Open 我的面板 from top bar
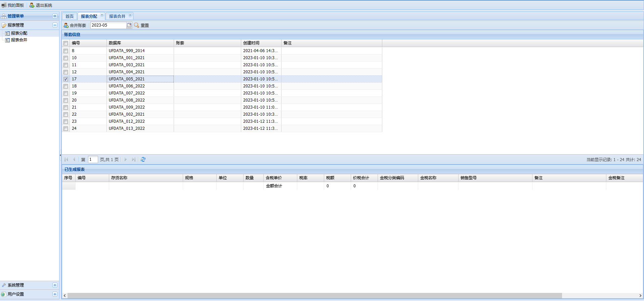The image size is (644, 301). point(13,5)
